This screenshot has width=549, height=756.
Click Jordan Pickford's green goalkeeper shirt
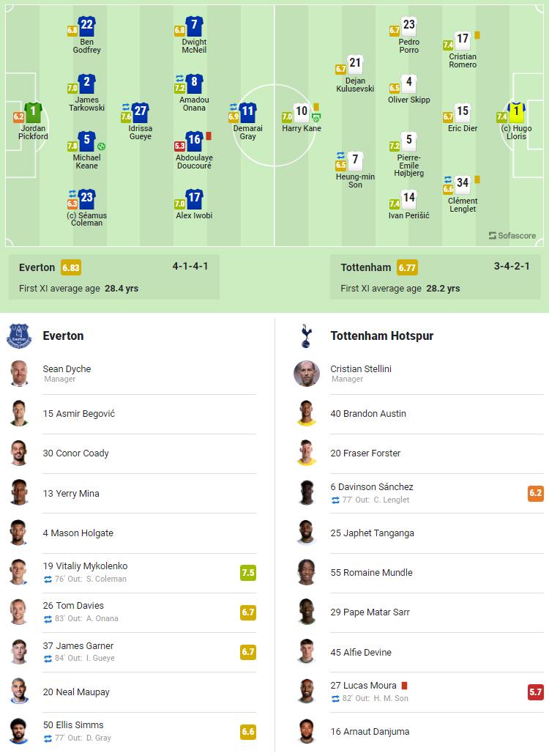[x=33, y=113]
